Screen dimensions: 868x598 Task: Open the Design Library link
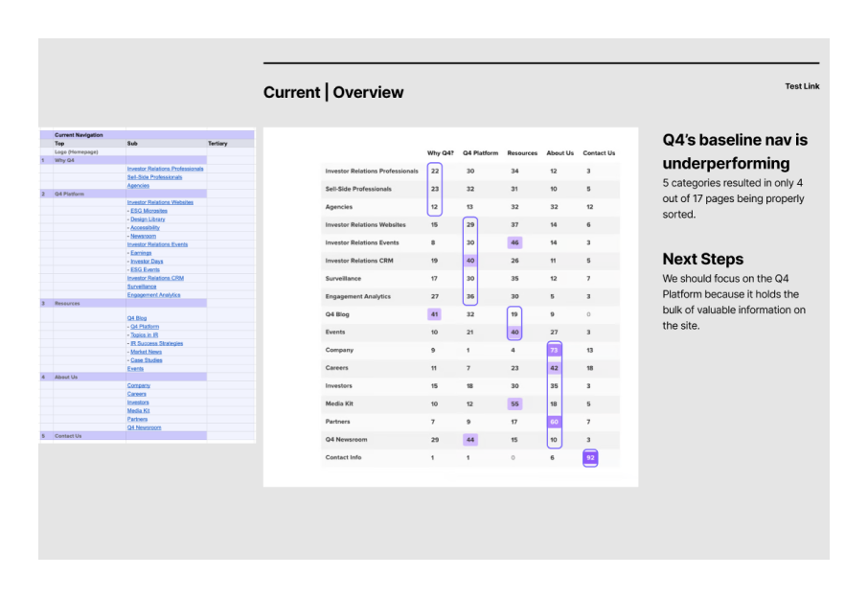coord(148,219)
